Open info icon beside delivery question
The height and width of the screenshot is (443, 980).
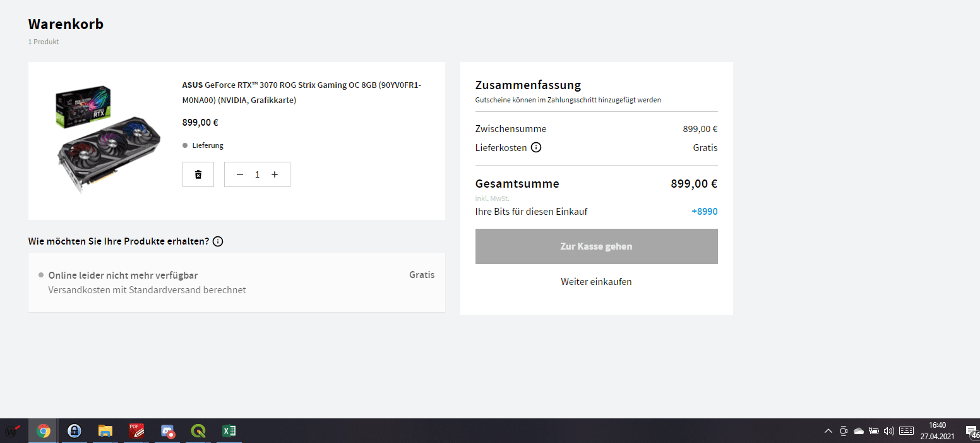pyautogui.click(x=218, y=241)
